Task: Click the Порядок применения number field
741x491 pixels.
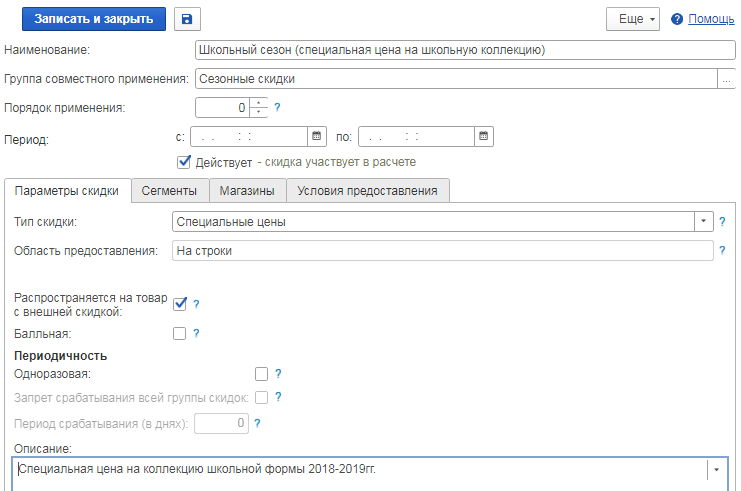Action: point(223,108)
